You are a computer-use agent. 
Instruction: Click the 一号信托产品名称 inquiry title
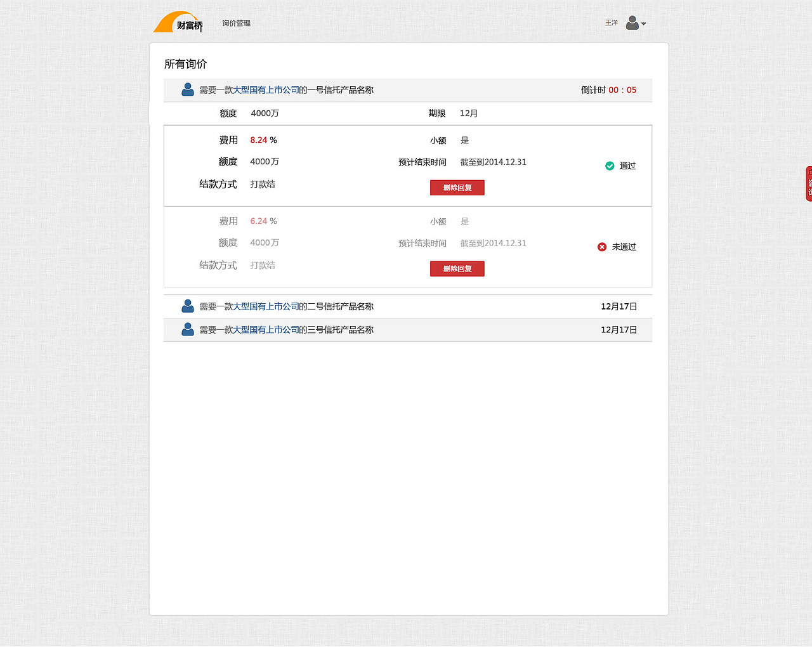click(339, 89)
